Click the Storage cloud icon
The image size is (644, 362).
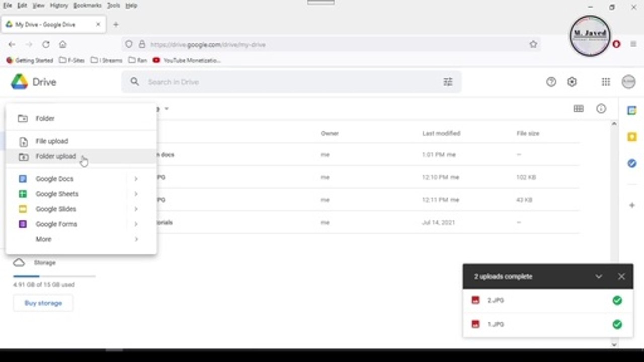[19, 262]
